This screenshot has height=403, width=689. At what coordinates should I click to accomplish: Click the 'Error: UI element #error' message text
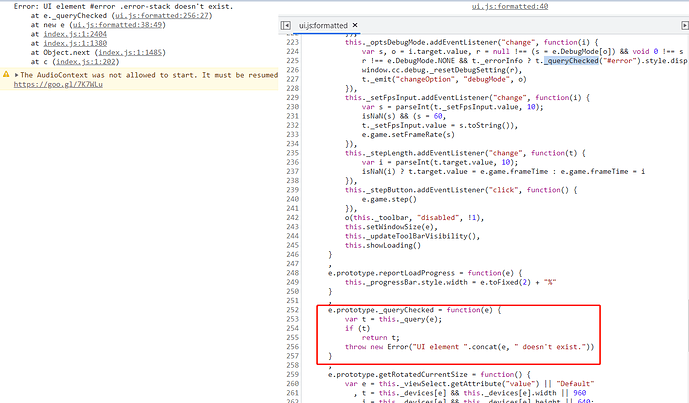click(x=123, y=6)
